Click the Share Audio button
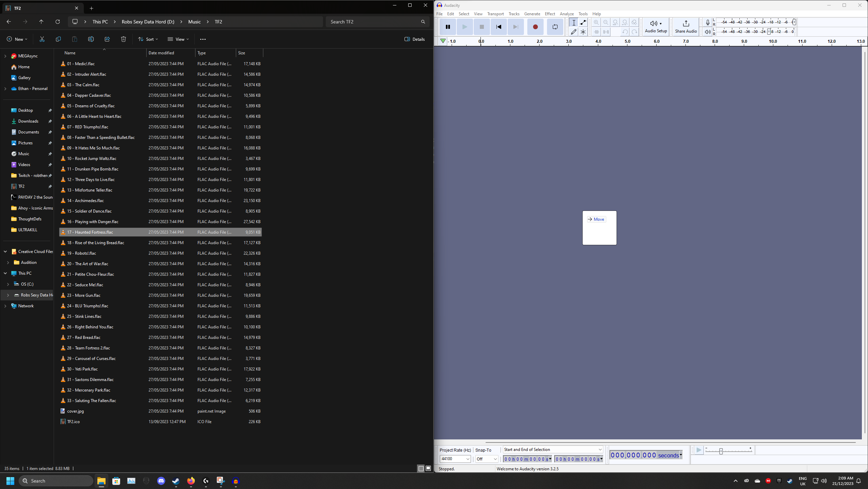868x489 pixels. point(685,26)
